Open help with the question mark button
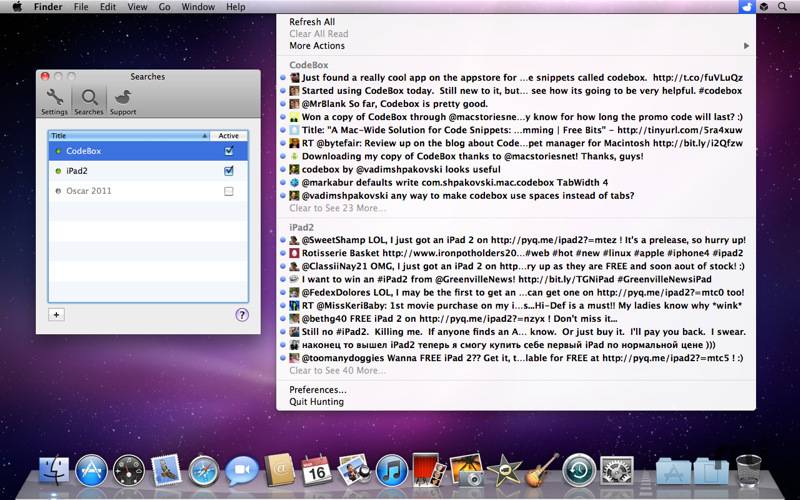This screenshot has width=800, height=500. coord(242,315)
